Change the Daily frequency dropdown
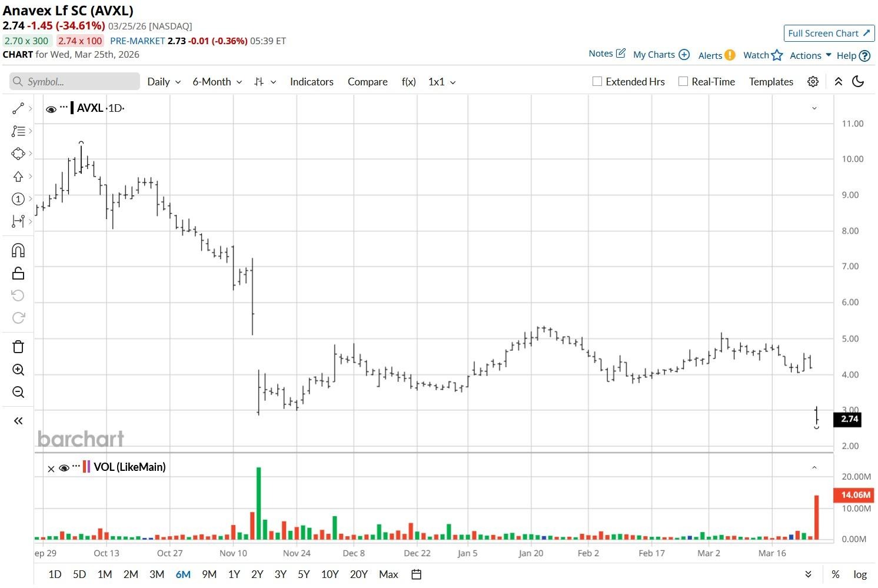This screenshot has height=588, width=878. [164, 82]
